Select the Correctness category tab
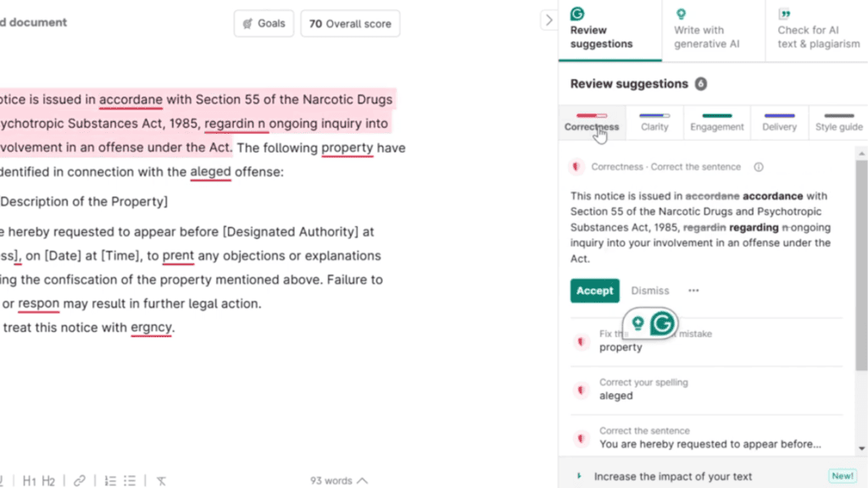Viewport: 868px width, 488px height. click(591, 127)
